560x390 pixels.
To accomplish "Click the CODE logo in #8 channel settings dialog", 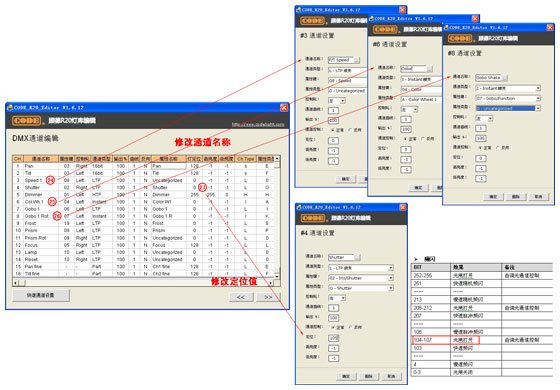I will (x=460, y=38).
